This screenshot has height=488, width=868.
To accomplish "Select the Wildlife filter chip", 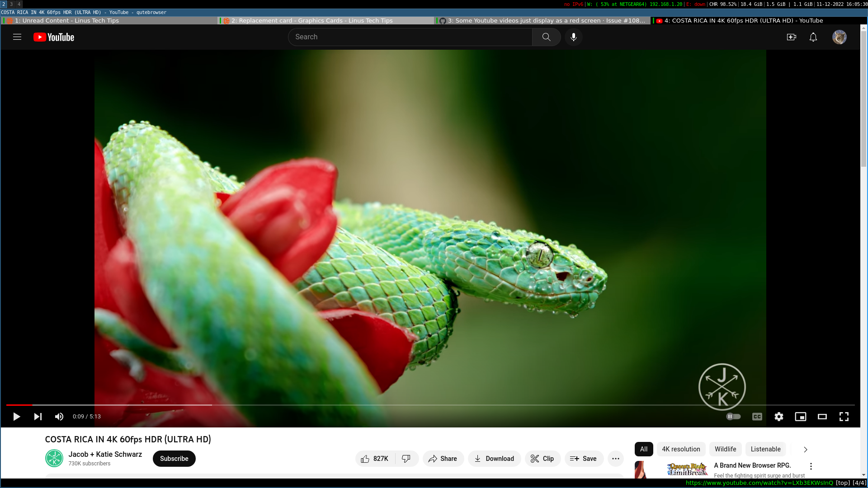I will [x=725, y=449].
